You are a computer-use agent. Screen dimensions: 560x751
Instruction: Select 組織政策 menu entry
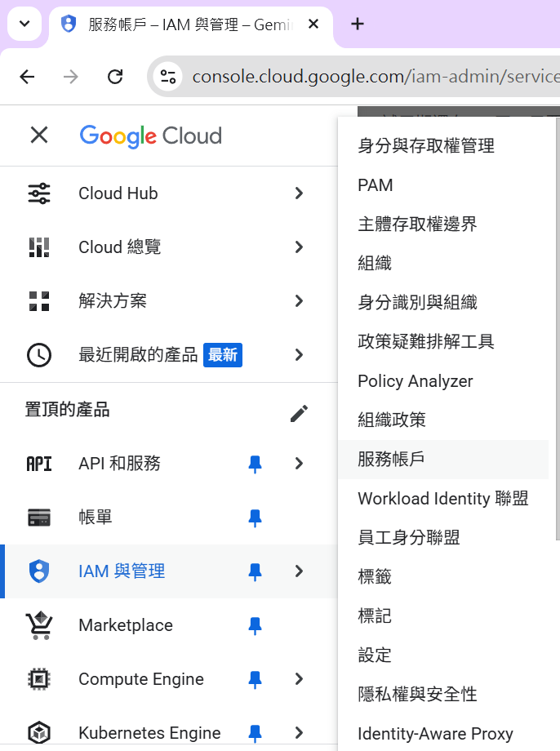click(x=443, y=420)
